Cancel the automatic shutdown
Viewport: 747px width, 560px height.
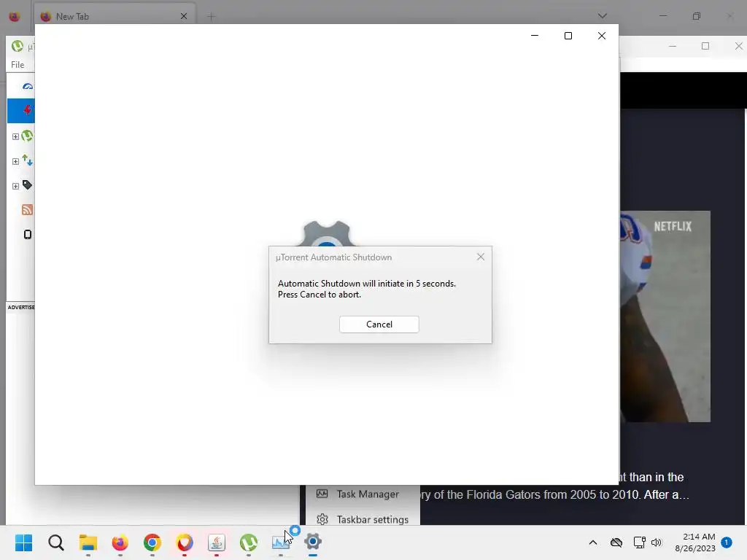coord(379,324)
